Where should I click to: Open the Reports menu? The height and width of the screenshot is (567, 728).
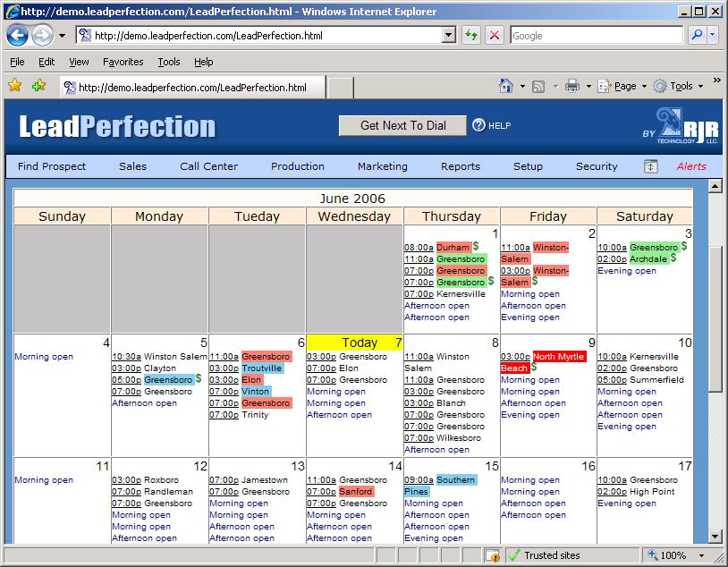tap(461, 166)
